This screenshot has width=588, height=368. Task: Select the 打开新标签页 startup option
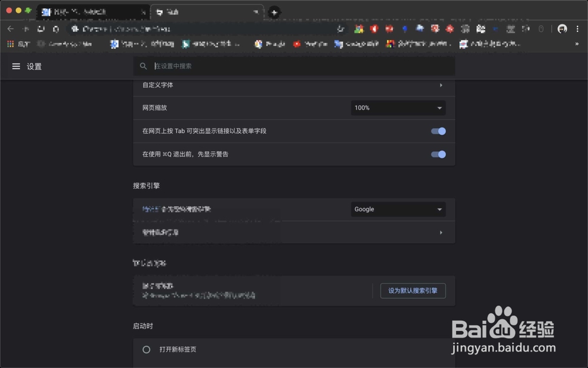click(x=146, y=349)
